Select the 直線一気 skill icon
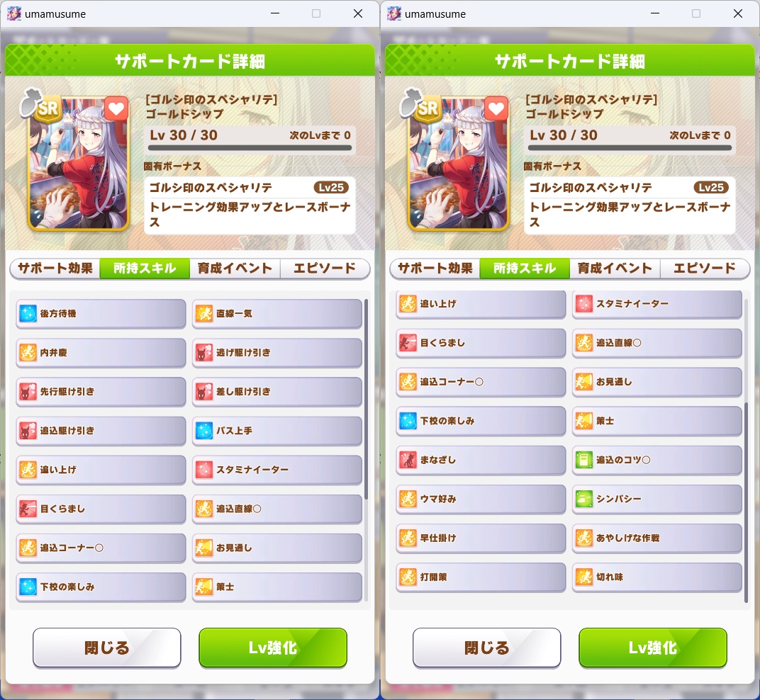This screenshot has width=760, height=700. (204, 314)
